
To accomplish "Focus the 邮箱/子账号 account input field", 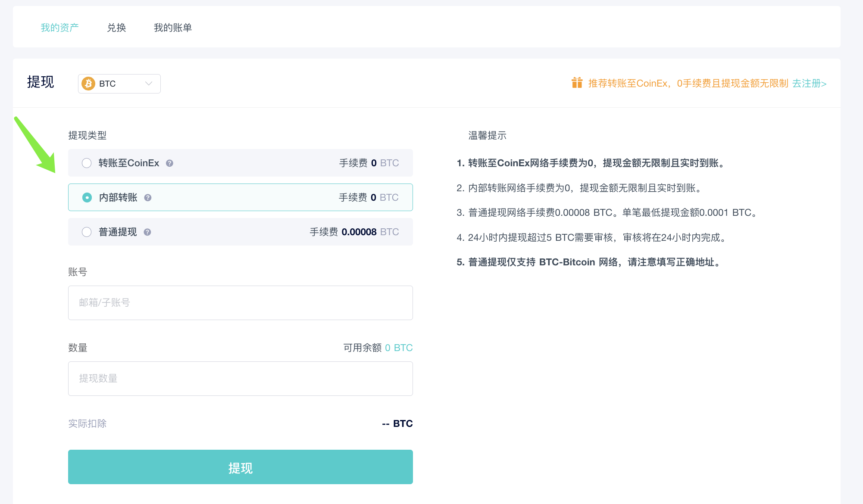I will tap(241, 303).
